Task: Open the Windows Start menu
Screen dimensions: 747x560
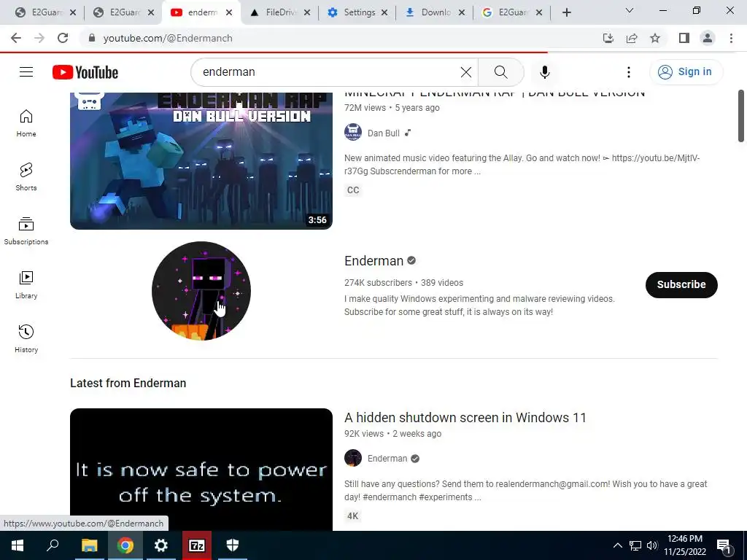Action: (x=18, y=545)
